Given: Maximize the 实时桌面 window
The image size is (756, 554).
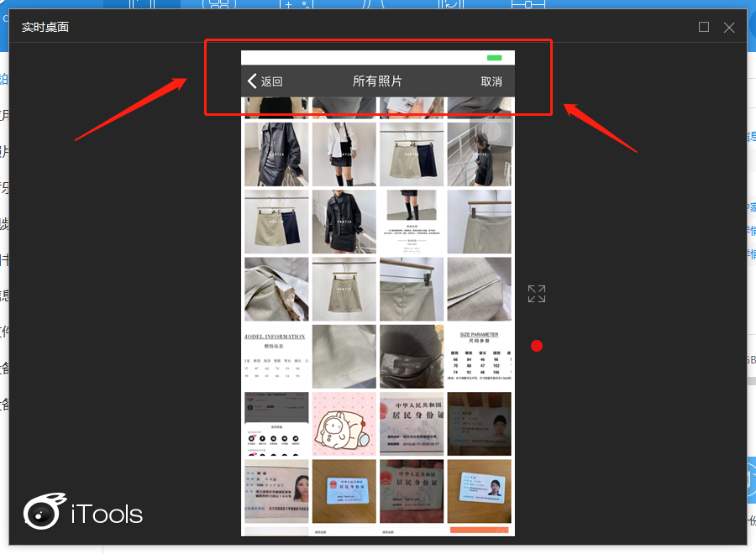Looking at the screenshot, I should click(704, 27).
